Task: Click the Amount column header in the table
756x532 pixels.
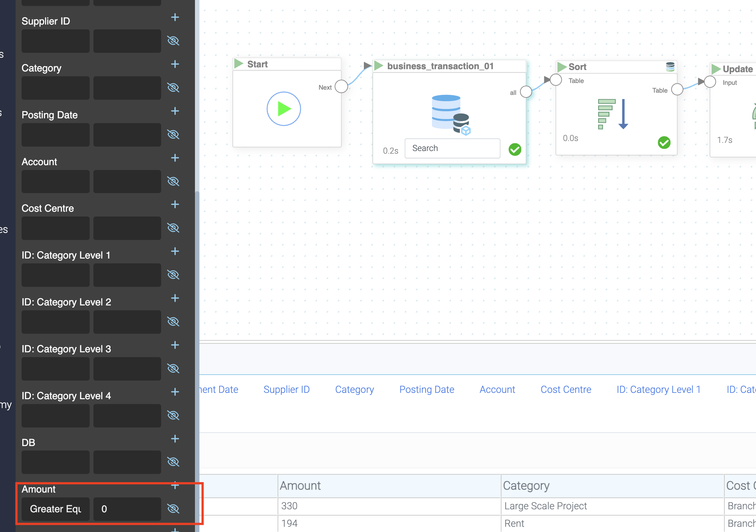Action: pyautogui.click(x=300, y=485)
